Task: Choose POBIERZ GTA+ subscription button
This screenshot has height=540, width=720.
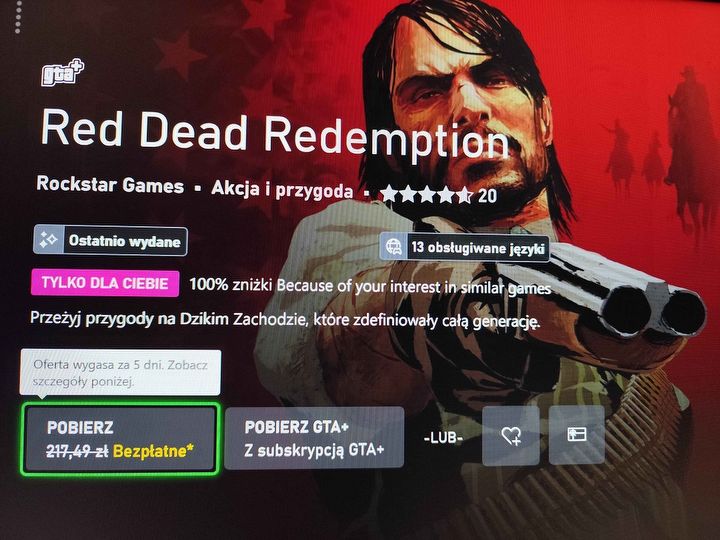Action: pyautogui.click(x=315, y=438)
